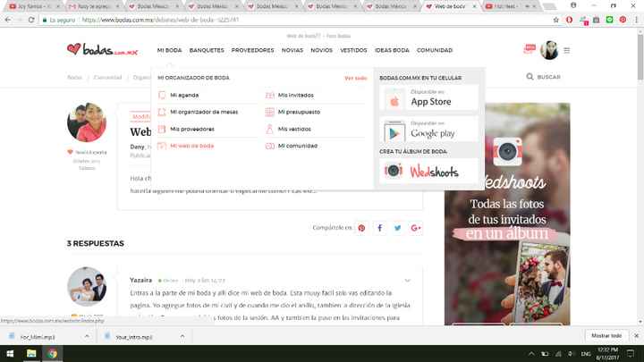
Task: Open the notifications inbox icon
Action: coord(530,49)
